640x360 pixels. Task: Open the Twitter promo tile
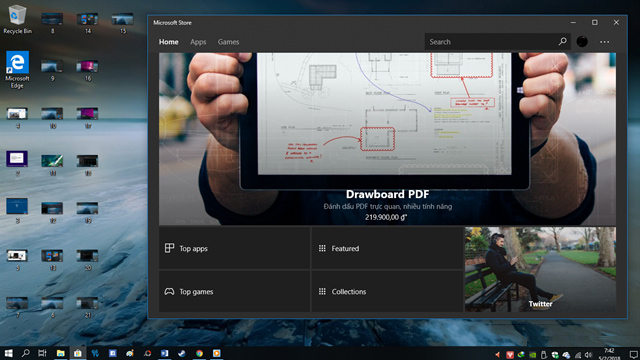point(540,270)
